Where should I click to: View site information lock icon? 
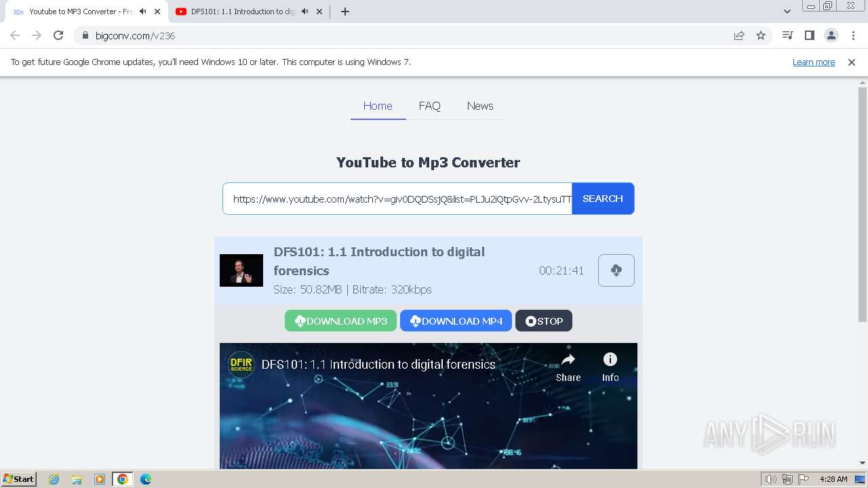click(85, 36)
